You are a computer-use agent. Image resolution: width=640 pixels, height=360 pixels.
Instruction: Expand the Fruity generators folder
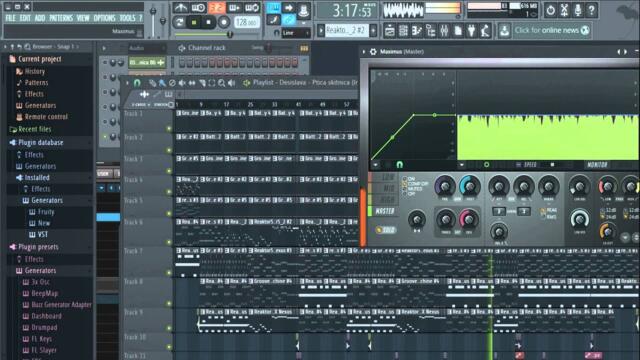click(46, 212)
